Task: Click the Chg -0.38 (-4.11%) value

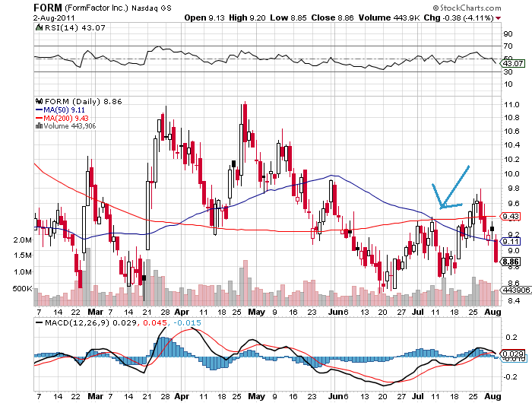Action: [x=459, y=17]
